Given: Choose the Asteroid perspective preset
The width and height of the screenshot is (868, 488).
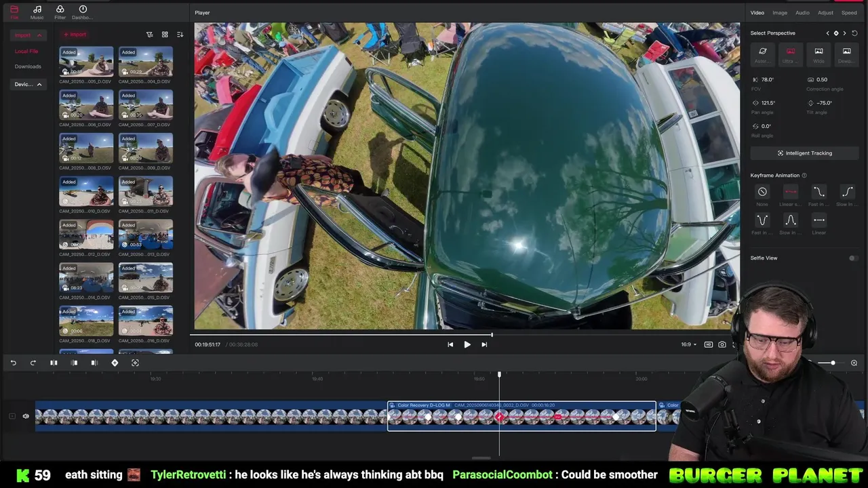Looking at the screenshot, I should (762, 54).
